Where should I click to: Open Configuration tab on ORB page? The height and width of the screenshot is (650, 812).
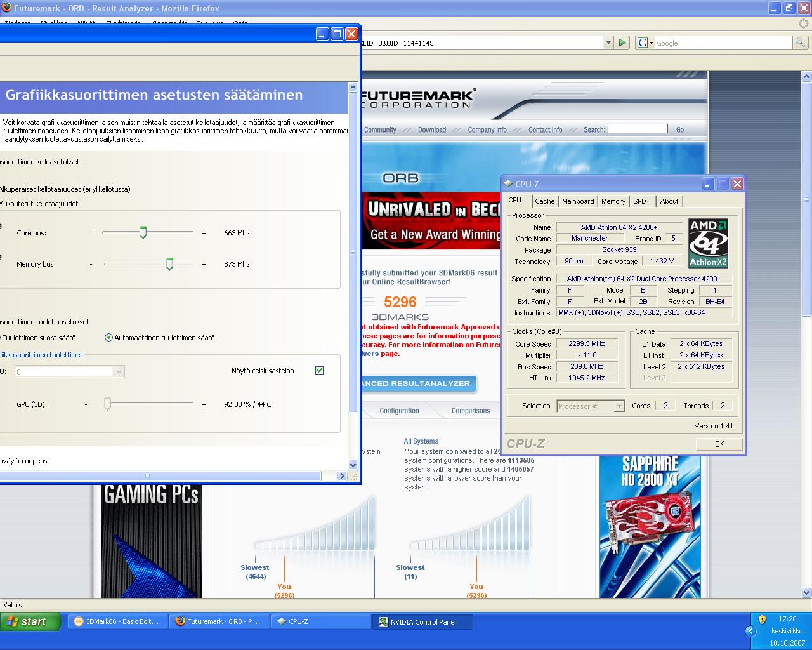point(399,411)
